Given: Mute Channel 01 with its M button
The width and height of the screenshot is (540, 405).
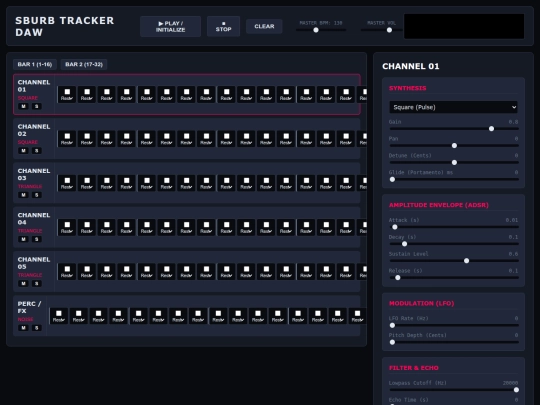Looking at the screenshot, I should coord(23,106).
